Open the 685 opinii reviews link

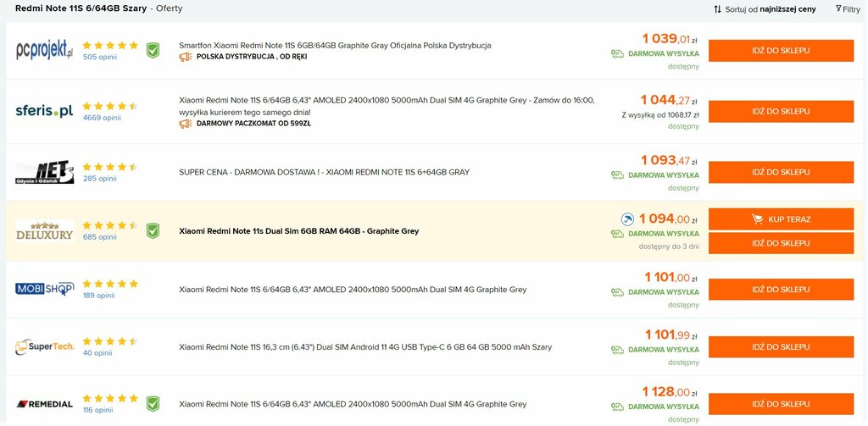[100, 237]
